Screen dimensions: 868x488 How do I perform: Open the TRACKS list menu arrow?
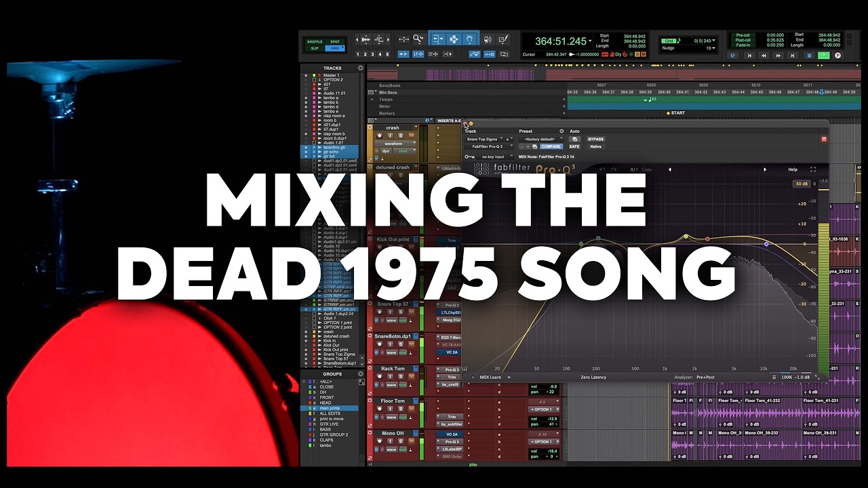click(361, 68)
